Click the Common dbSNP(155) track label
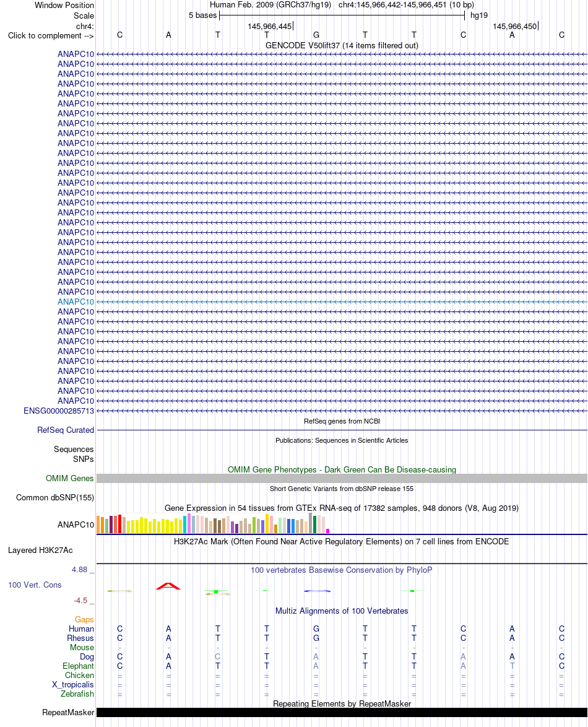Image resolution: width=588 pixels, height=727 pixels. 54,497
